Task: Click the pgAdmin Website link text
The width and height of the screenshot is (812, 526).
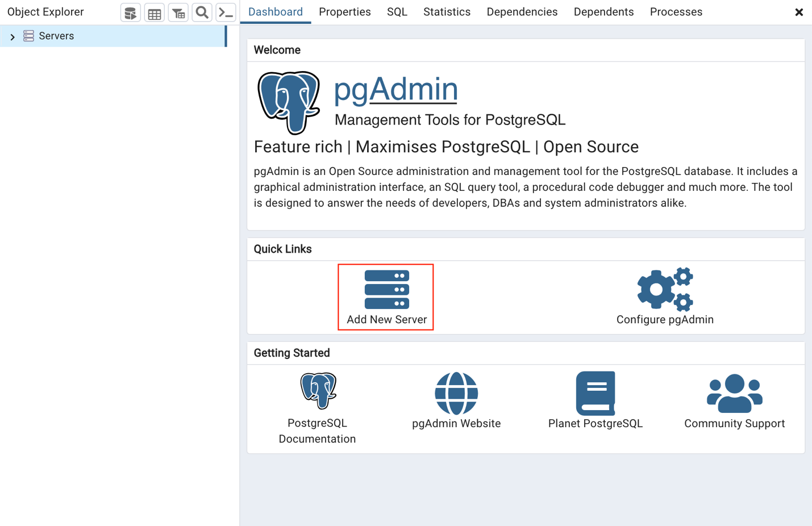Action: point(456,424)
